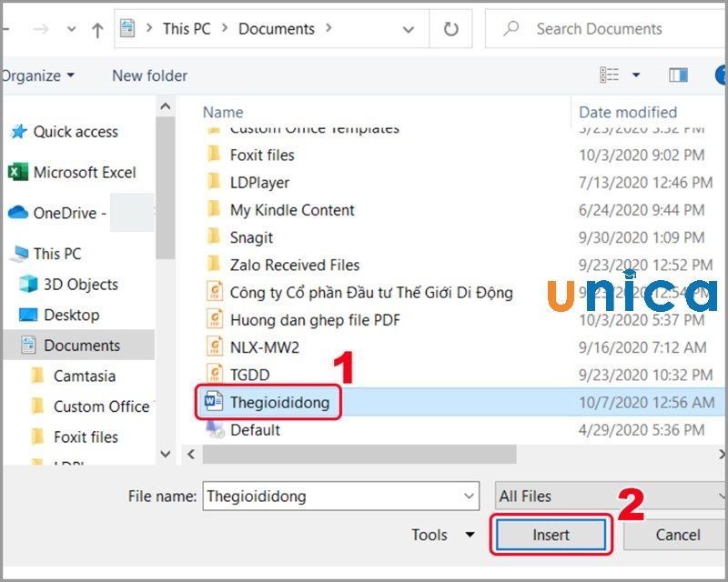Select Documents in address path
The width and height of the screenshot is (728, 582).
pos(277,29)
